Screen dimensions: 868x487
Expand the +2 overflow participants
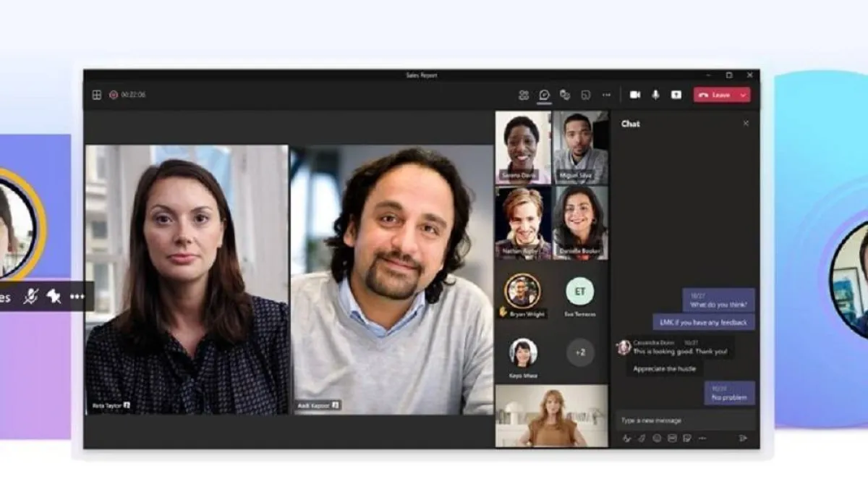click(x=579, y=352)
